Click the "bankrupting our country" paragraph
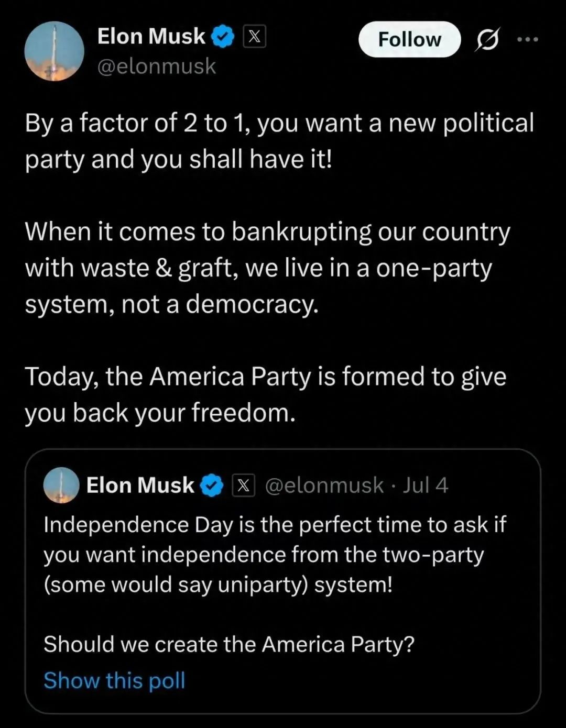The height and width of the screenshot is (728, 566). point(267,268)
